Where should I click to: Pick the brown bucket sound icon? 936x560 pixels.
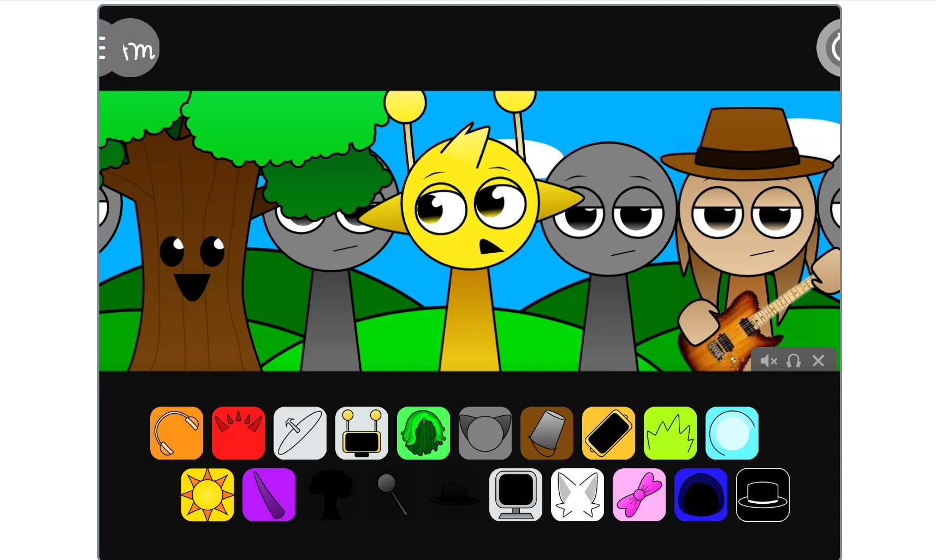coord(547,433)
